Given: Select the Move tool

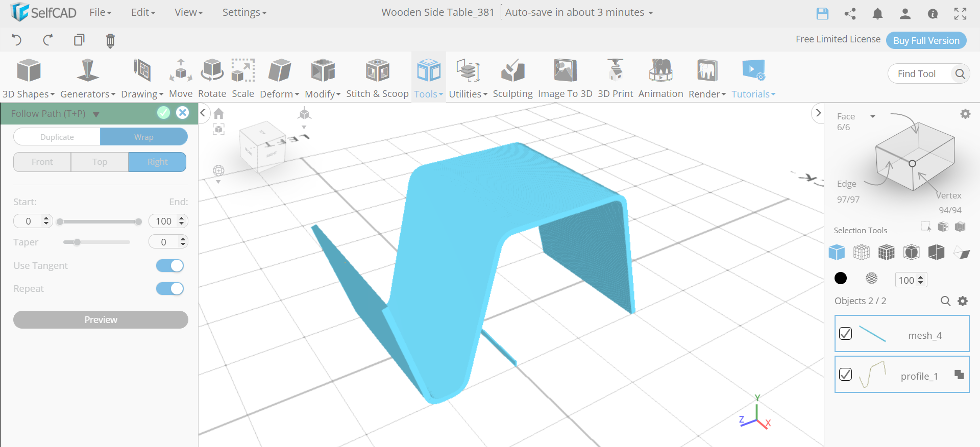Looking at the screenshot, I should 181,78.
